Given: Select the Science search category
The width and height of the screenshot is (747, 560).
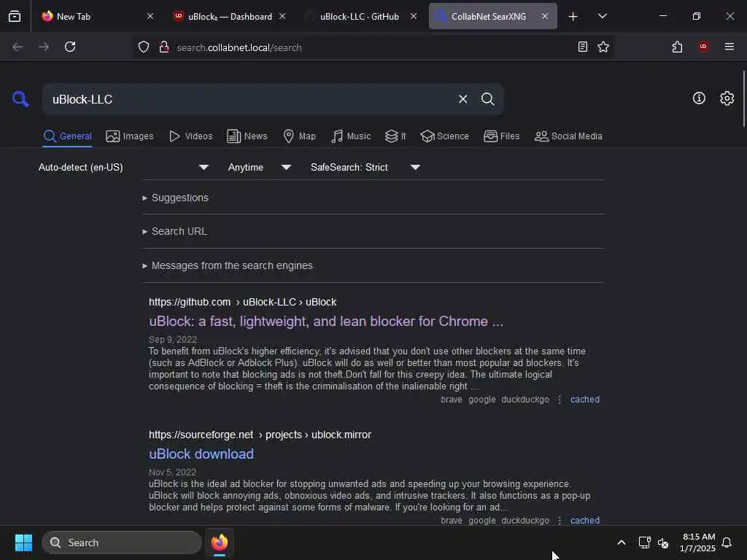Looking at the screenshot, I should click(x=444, y=136).
